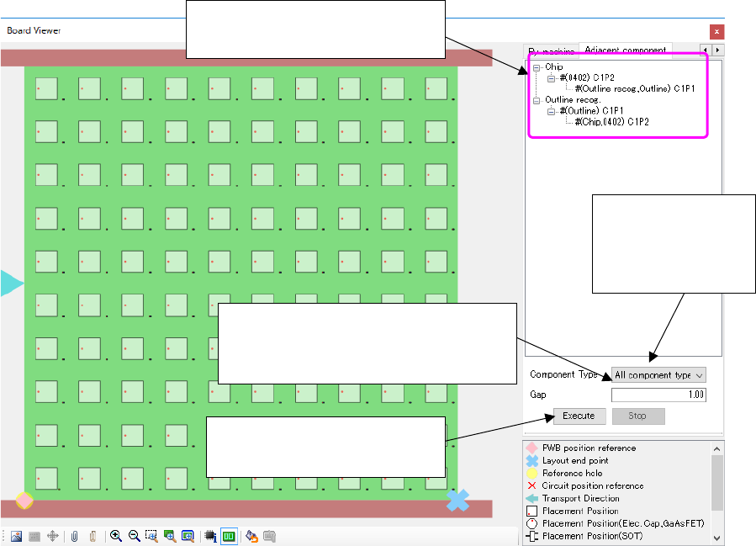The image size is (756, 546).
Task: Click the Execute button
Action: pos(579,416)
